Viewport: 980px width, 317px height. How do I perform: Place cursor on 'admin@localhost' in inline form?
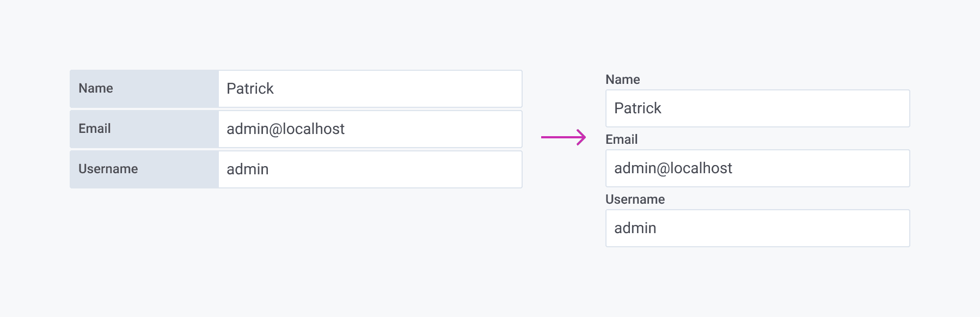(285, 129)
